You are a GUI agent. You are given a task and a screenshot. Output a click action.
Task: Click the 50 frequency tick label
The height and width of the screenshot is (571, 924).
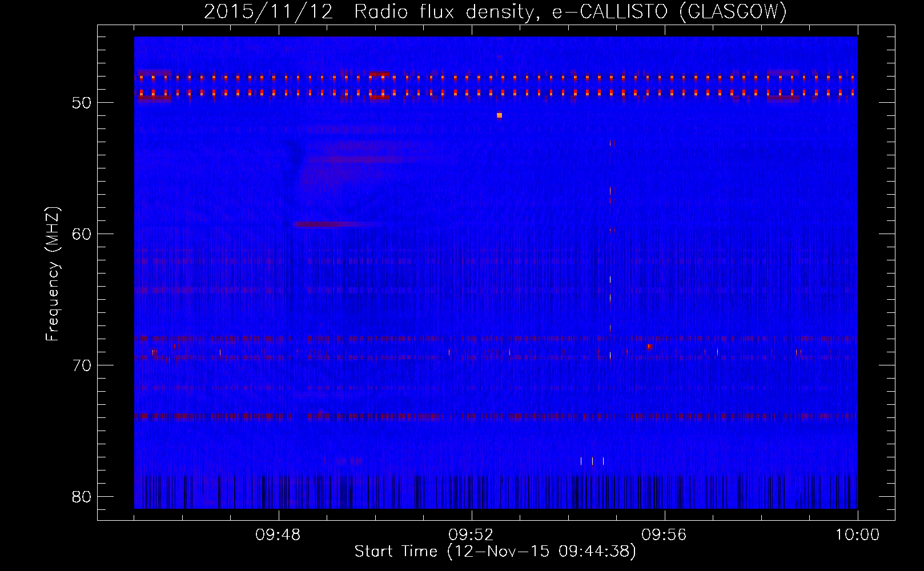pyautogui.click(x=82, y=103)
